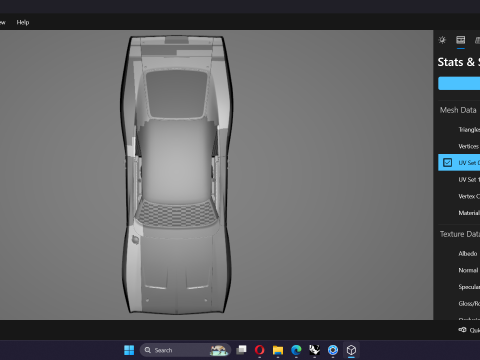Viewport: 480px width, 360px height.
Task: Select the Vertex Colors row
Action: [x=459, y=196]
